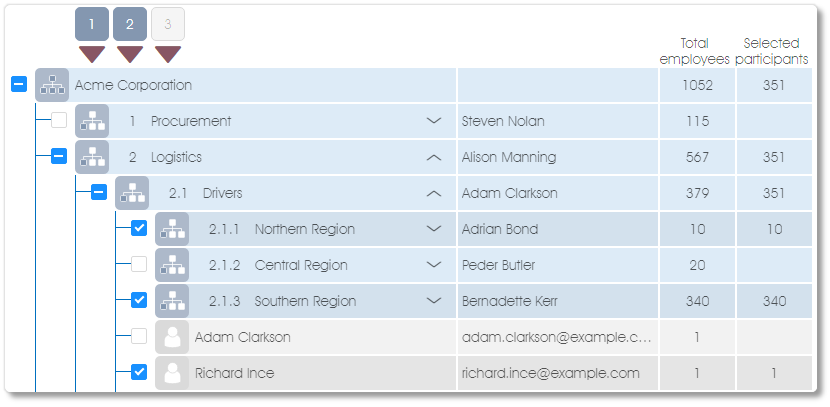Expand the Southern Region chevron
Image resolution: width=830 pixels, height=407 pixels.
tap(434, 301)
